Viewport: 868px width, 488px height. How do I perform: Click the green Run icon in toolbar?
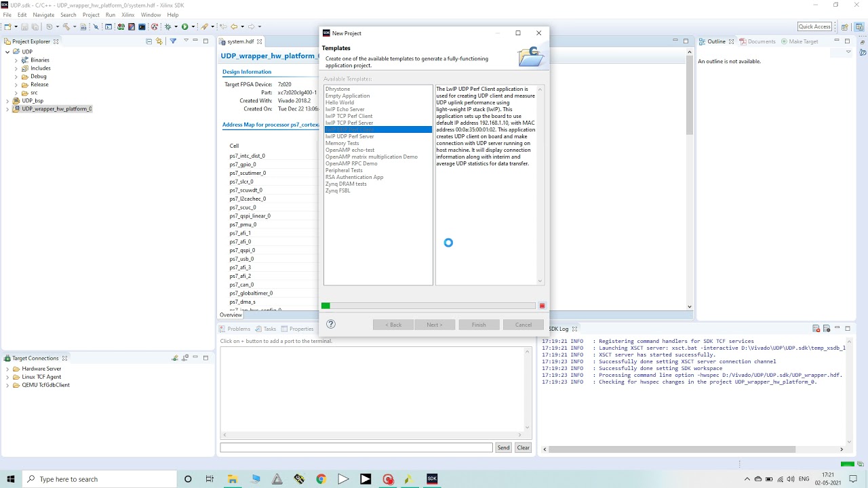[x=184, y=26]
